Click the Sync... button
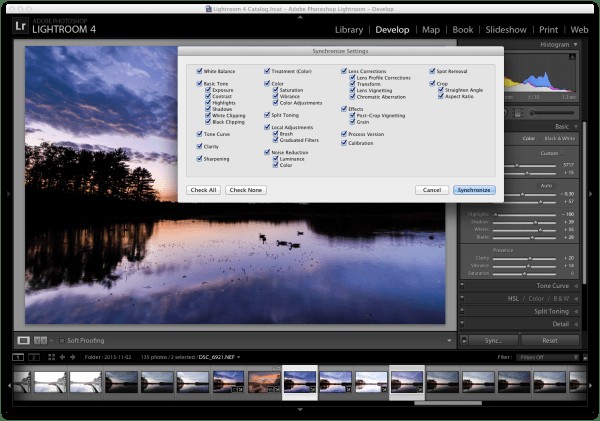The height and width of the screenshot is (421, 600). point(494,340)
